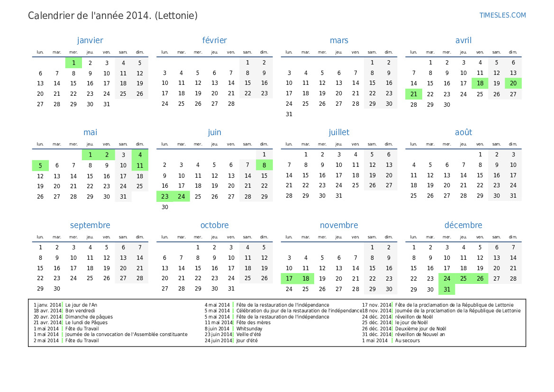Select 'Fête des mères' holiday entry
The width and height of the screenshot is (554, 392).
254,322
